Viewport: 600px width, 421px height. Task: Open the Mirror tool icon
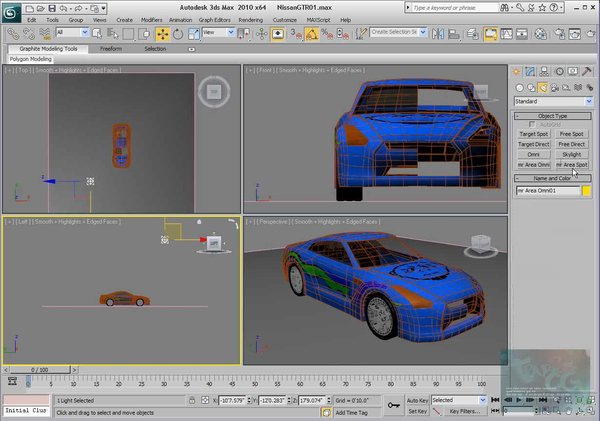(438, 34)
